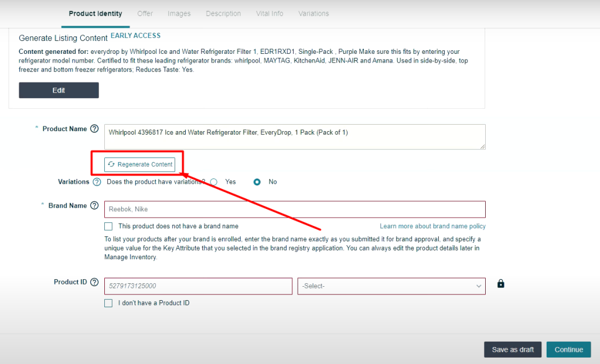Select No for product variations
This screenshot has height=364, width=600.
tap(257, 182)
